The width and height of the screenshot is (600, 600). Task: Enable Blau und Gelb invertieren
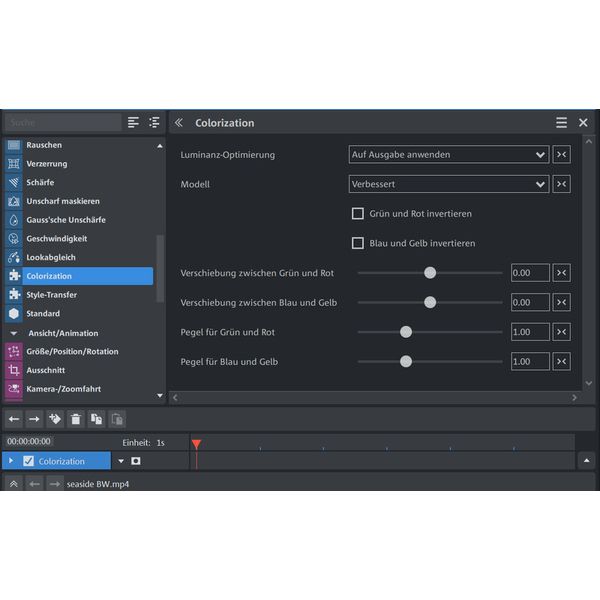(358, 243)
